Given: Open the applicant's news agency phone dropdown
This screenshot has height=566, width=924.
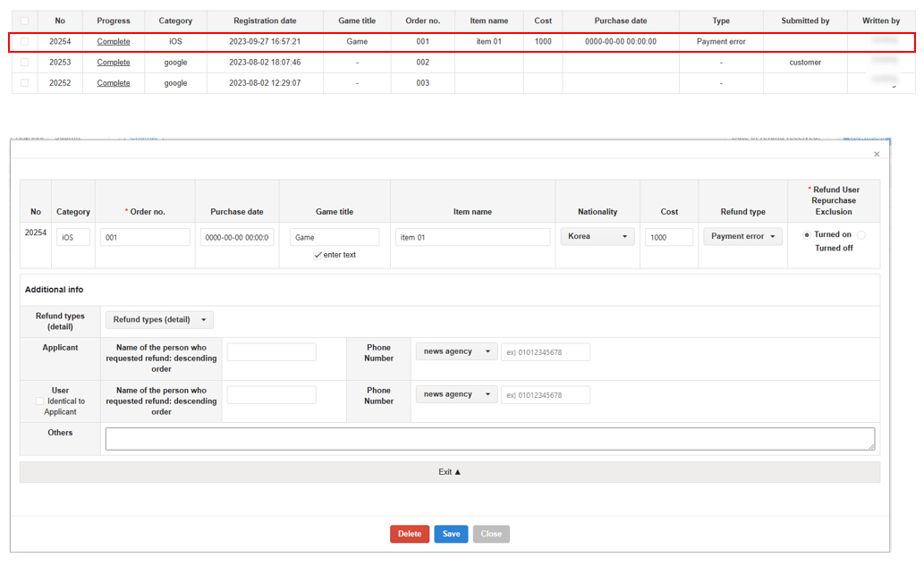Looking at the screenshot, I should [x=456, y=351].
